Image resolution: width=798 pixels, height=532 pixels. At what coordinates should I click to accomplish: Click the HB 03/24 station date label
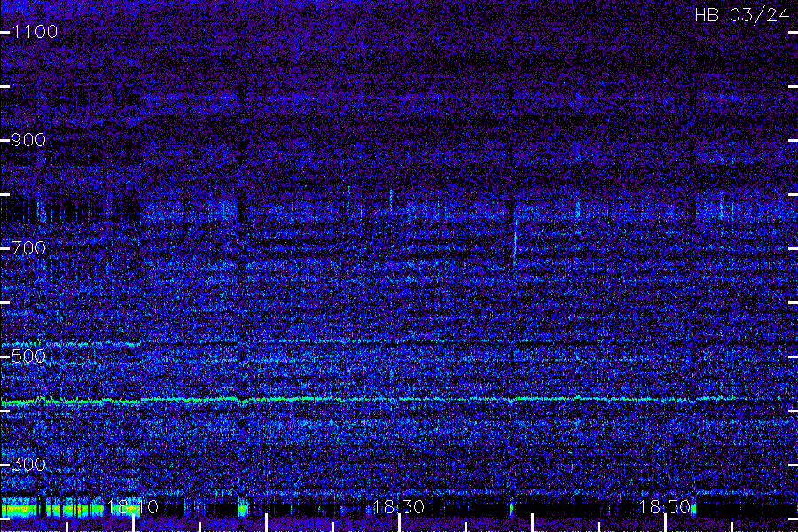[x=742, y=15]
